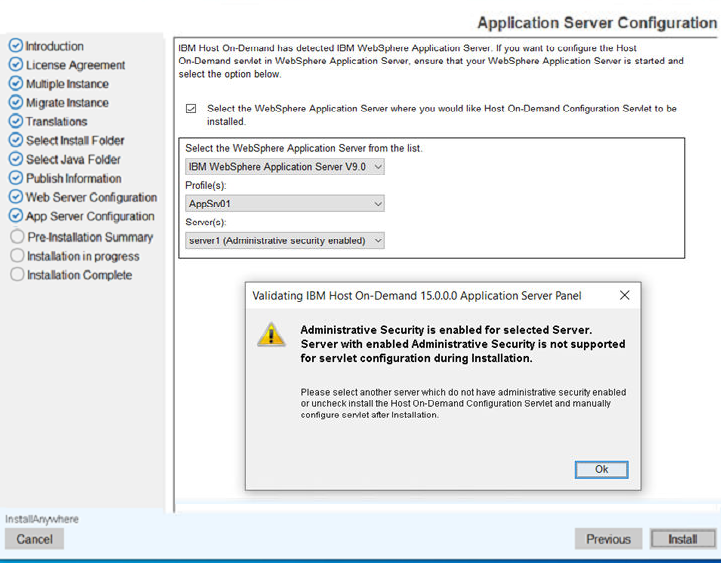721x563 pixels.
Task: Close the Validating Application Server Panel dialog
Action: (x=625, y=296)
